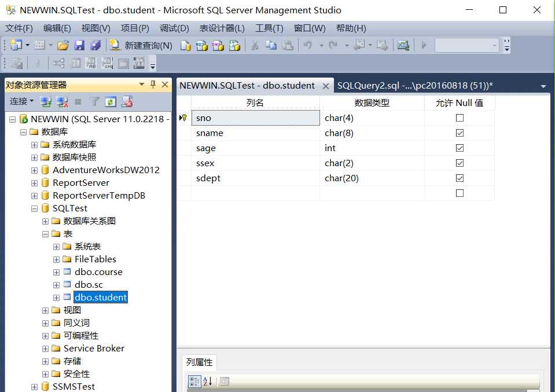Image resolution: width=555 pixels, height=392 pixels.
Task: Click the green Start debugging arrow
Action: coord(424,45)
